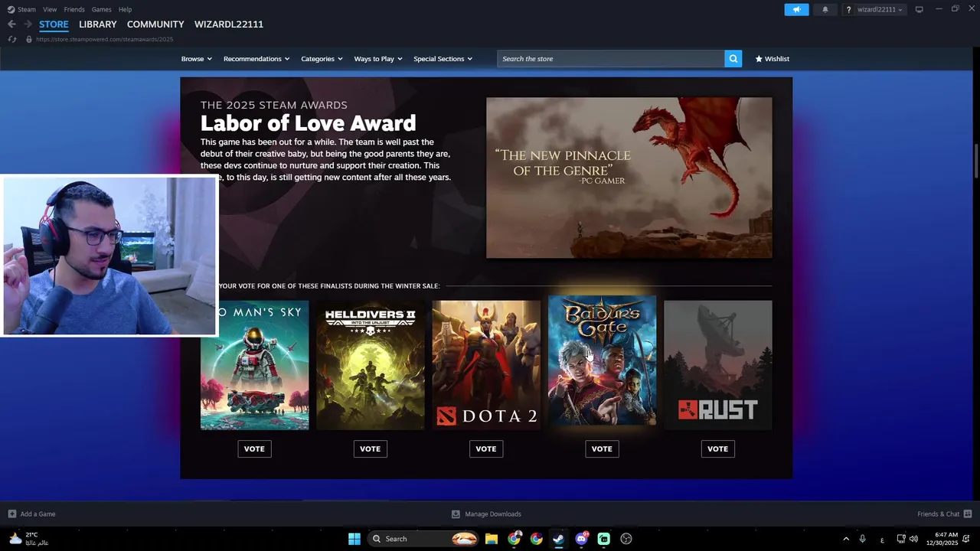Enter Big Picture mode via monitor icon

919,9
